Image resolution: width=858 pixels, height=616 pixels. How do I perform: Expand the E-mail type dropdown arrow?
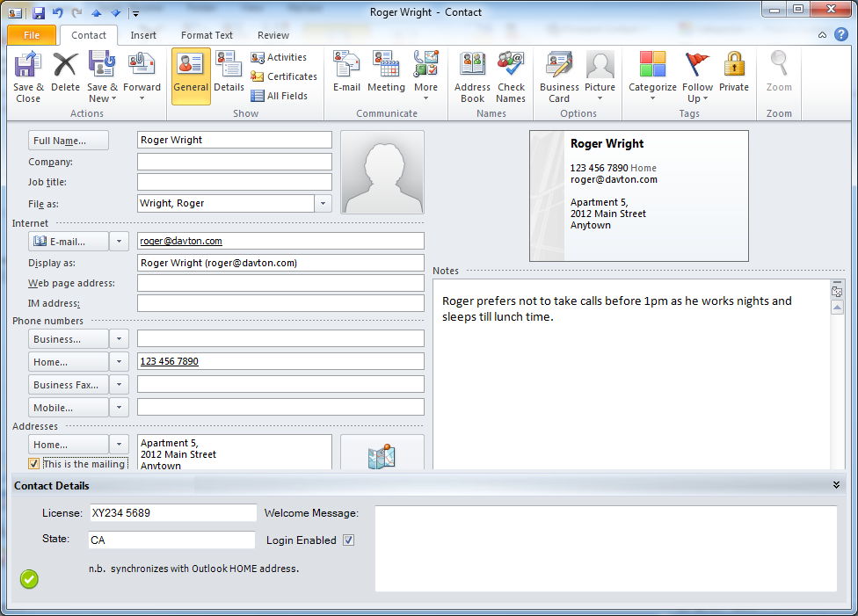click(119, 242)
